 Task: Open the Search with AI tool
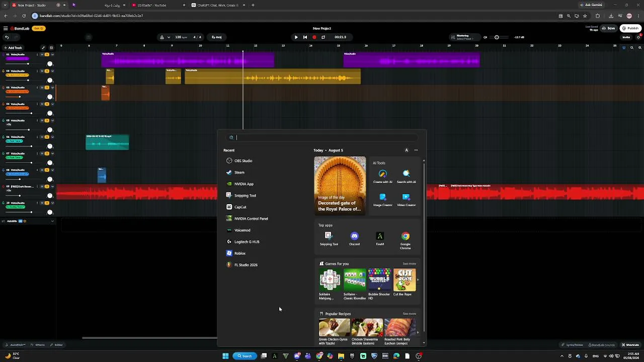coord(406,176)
